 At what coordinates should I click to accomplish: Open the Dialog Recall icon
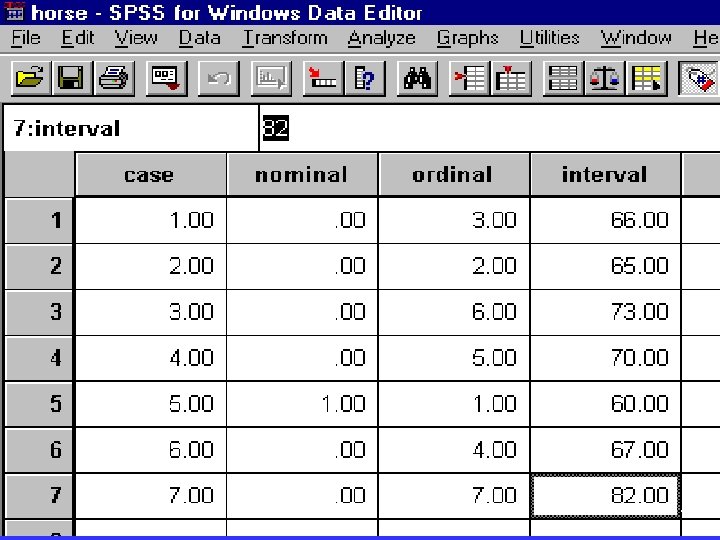pos(166,78)
